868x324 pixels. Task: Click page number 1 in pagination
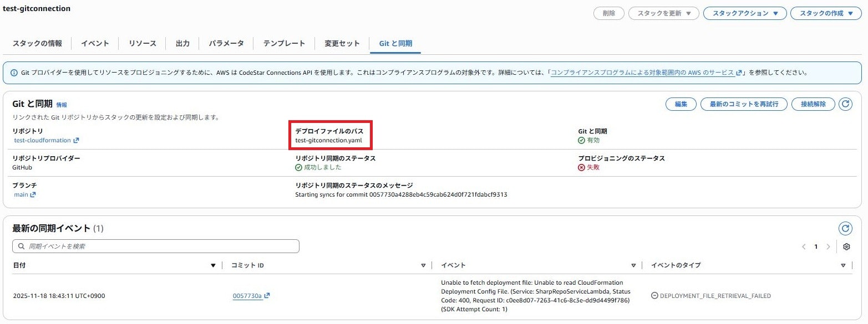click(816, 246)
